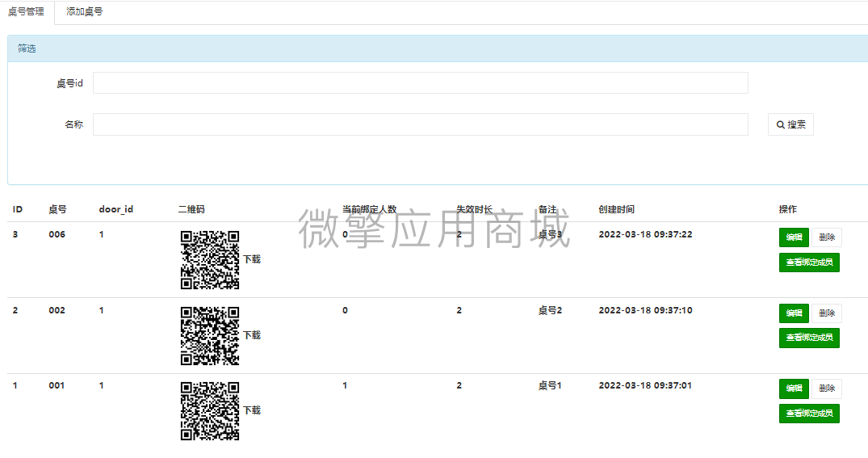
Task: Edit table 006 with 编辑 button
Action: [794, 237]
